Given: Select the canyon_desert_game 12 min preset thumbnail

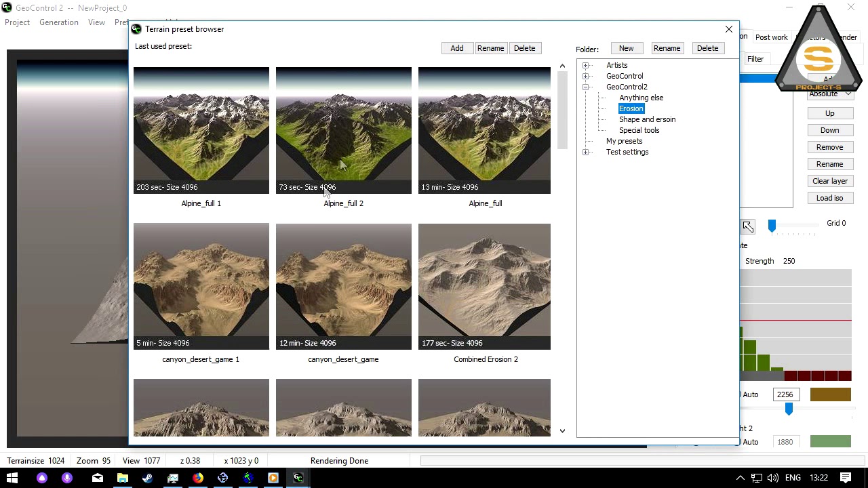Looking at the screenshot, I should coord(344,286).
